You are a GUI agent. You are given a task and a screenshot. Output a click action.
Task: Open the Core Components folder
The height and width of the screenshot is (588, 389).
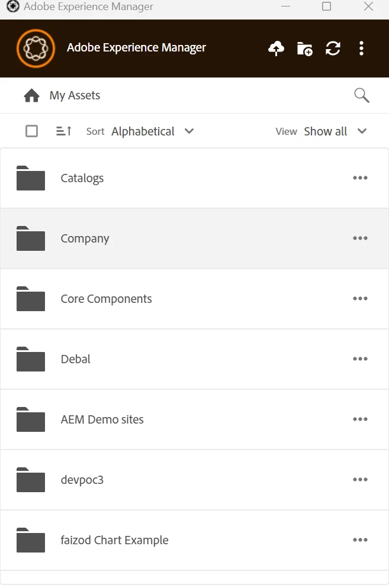click(106, 299)
